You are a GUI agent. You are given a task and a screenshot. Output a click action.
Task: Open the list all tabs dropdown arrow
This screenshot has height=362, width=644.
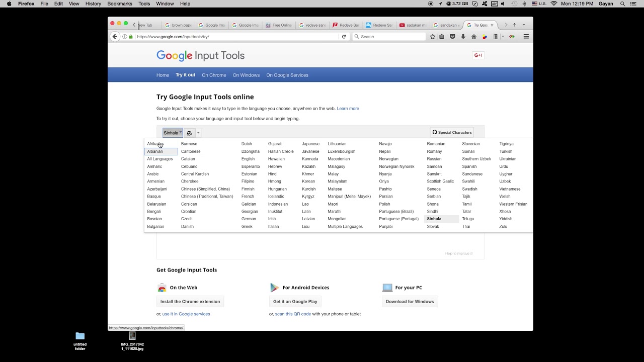524,25
